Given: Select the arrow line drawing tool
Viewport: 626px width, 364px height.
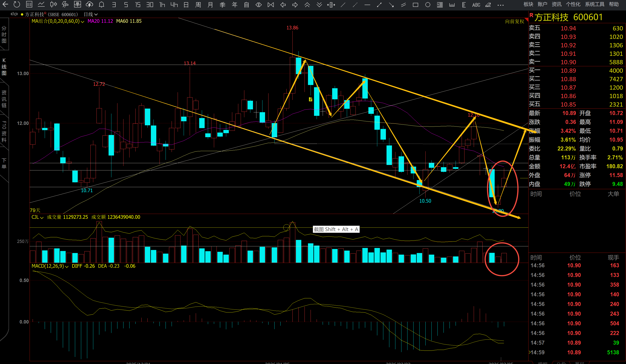Looking at the screenshot, I should (391, 5).
